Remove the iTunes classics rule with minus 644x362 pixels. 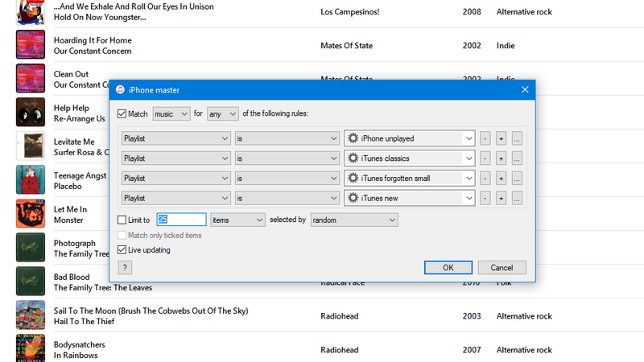click(x=485, y=158)
